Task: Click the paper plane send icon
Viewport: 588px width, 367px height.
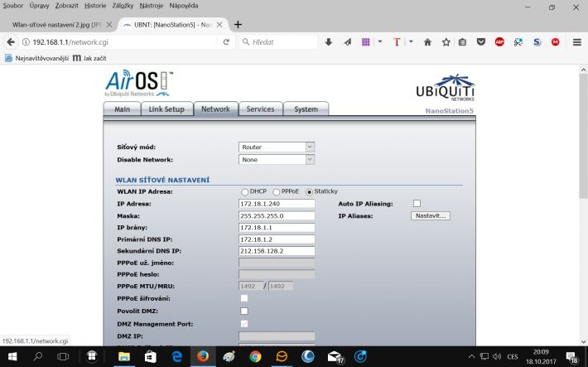Action: pyautogui.click(x=348, y=42)
